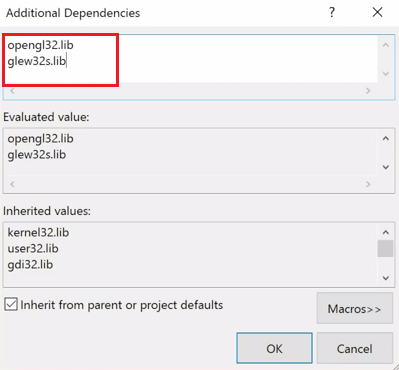Click in the dependencies edit text field

[x=190, y=59]
